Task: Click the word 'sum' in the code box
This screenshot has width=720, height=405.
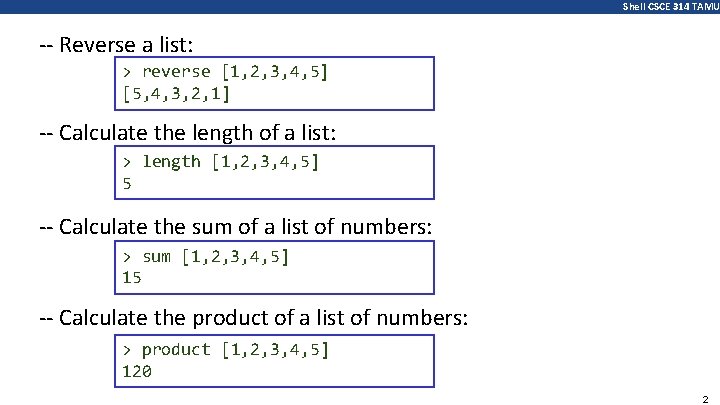Action: (x=157, y=256)
